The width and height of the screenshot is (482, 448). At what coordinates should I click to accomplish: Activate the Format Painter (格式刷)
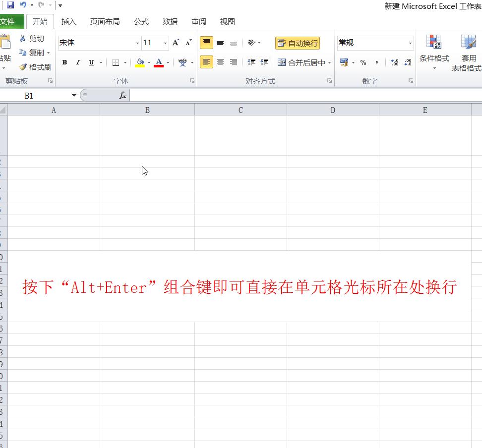[x=36, y=66]
